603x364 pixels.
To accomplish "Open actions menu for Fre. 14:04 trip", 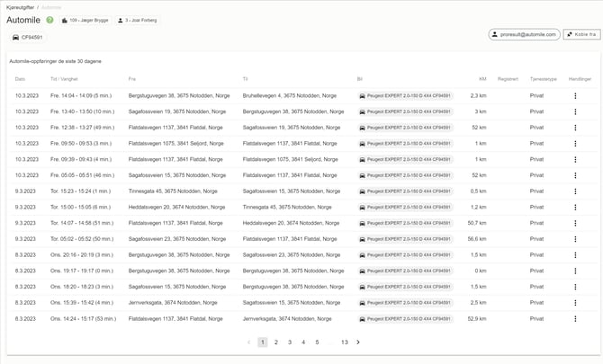I will (575, 95).
